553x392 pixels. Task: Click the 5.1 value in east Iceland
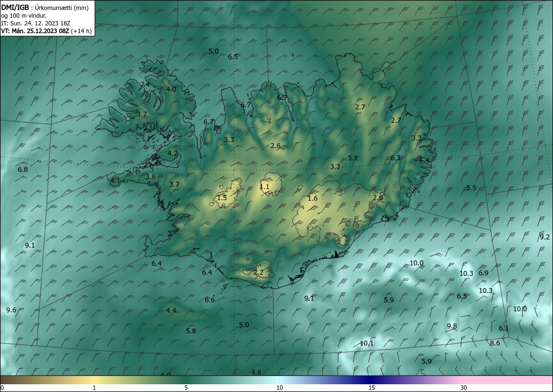353,158
